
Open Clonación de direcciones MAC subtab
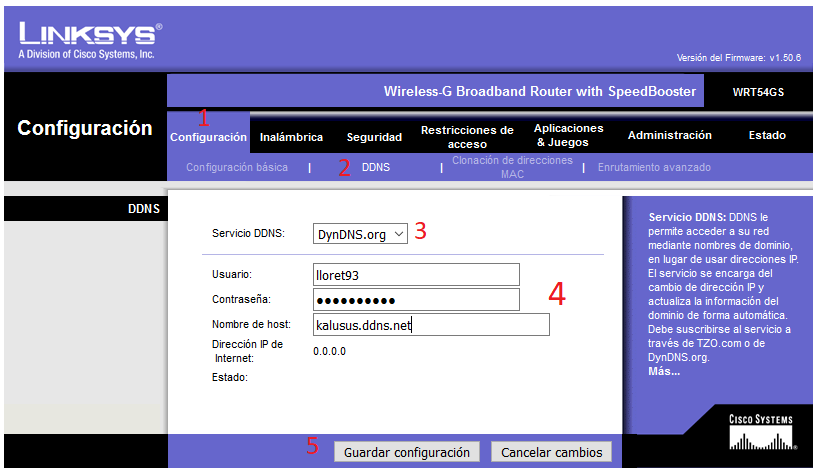coord(512,167)
